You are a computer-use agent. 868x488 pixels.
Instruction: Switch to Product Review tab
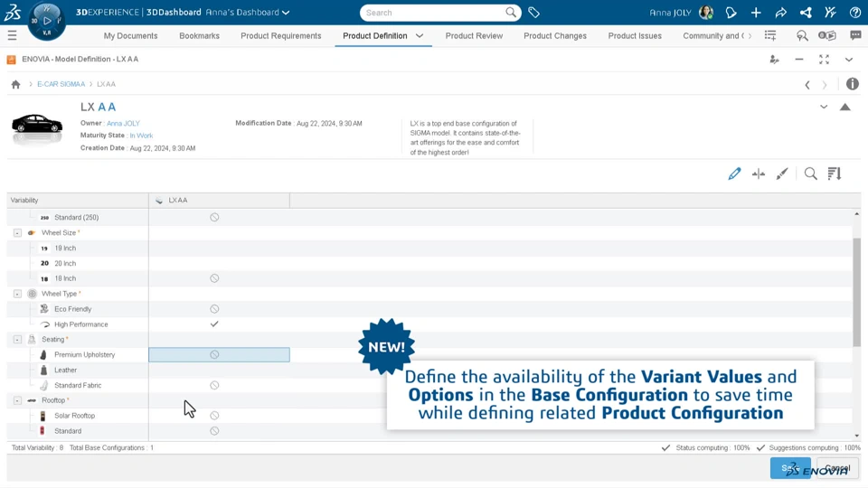(474, 36)
